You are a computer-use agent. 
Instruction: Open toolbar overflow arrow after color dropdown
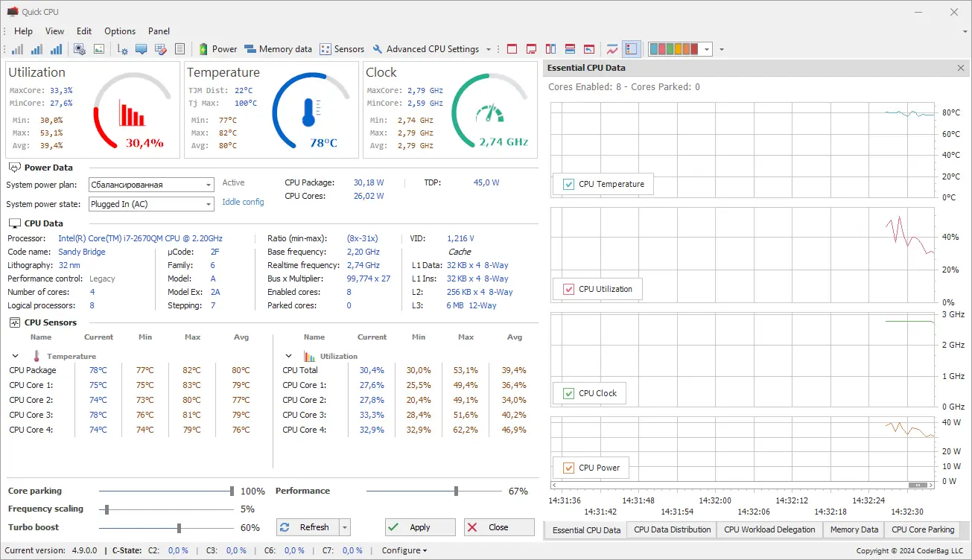coord(721,50)
